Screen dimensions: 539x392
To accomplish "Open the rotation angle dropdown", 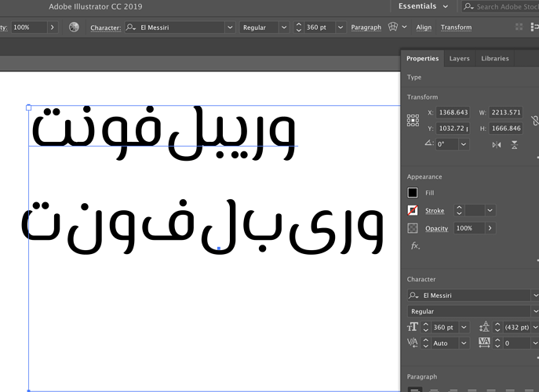I will click(464, 144).
